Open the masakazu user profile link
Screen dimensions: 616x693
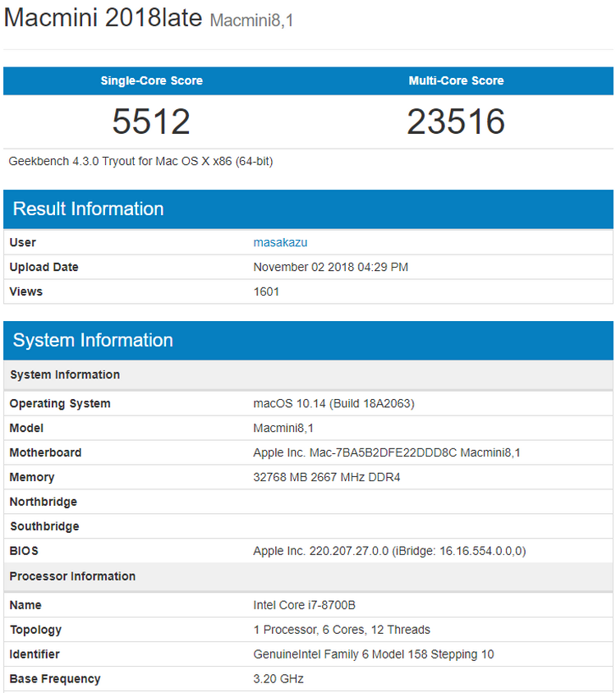tap(280, 242)
